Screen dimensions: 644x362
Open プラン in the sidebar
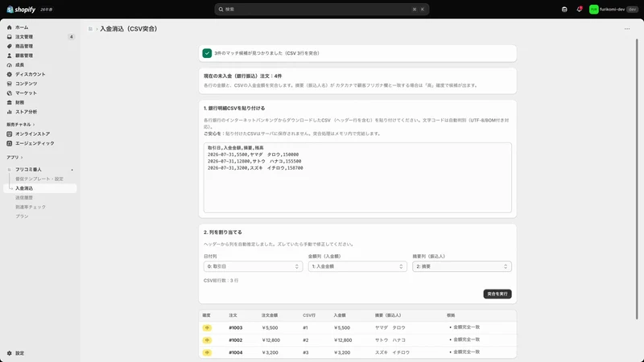tap(23, 216)
